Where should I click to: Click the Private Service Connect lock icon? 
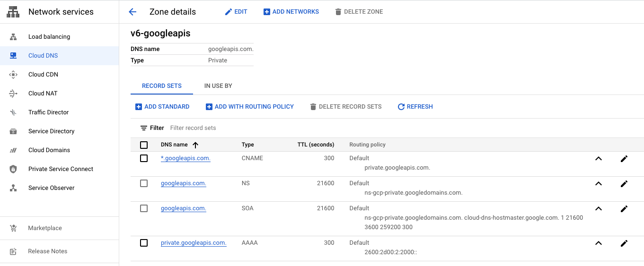click(13, 169)
